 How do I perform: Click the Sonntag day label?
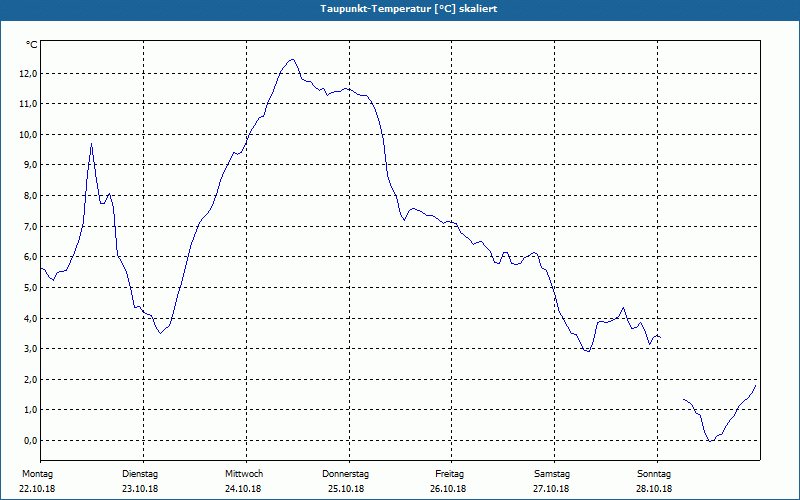click(x=654, y=474)
